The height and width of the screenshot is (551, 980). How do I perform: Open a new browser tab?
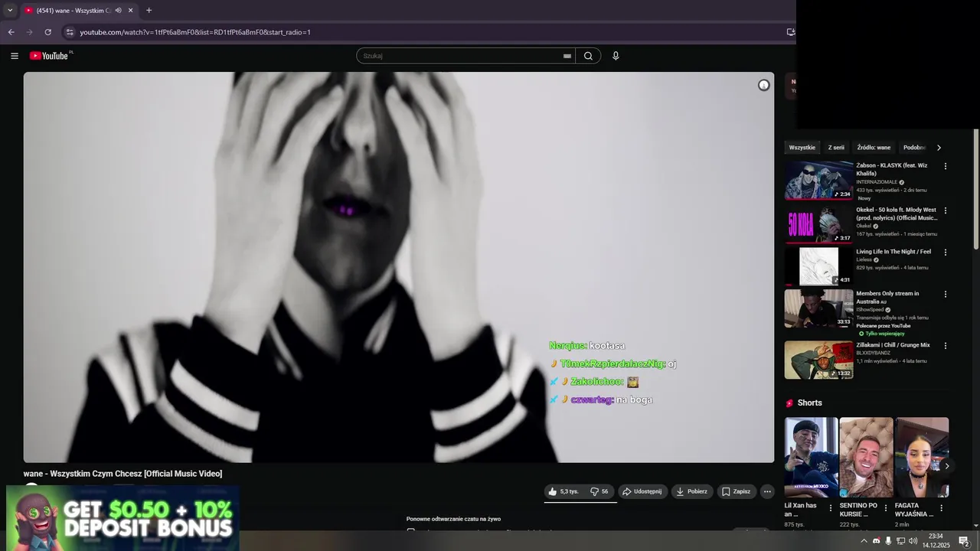point(149,11)
